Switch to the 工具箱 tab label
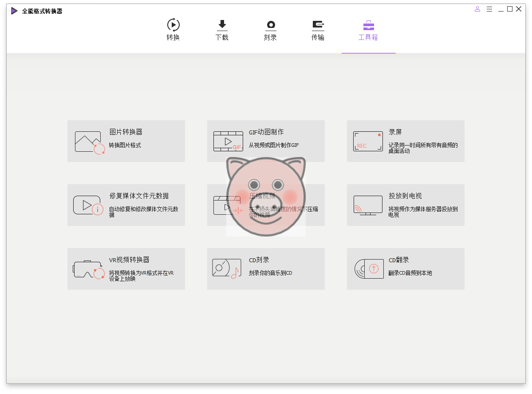Screen dimensions: 532x394 [x=368, y=37]
